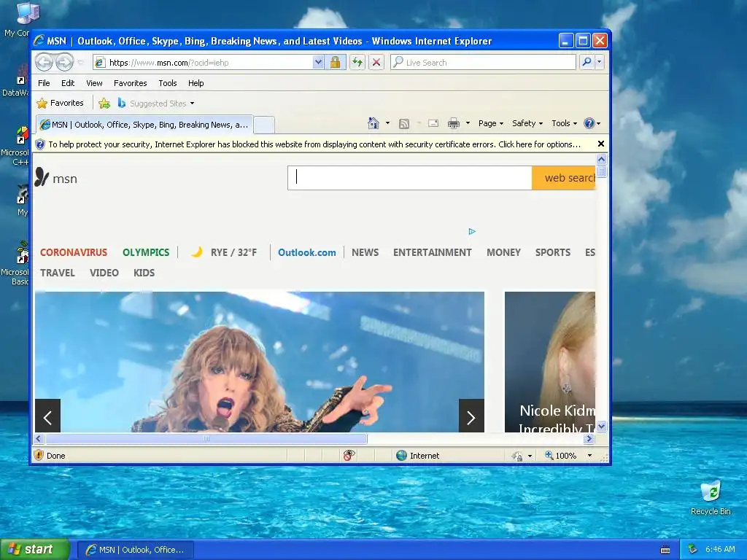Open the Help menu

[x=196, y=83]
